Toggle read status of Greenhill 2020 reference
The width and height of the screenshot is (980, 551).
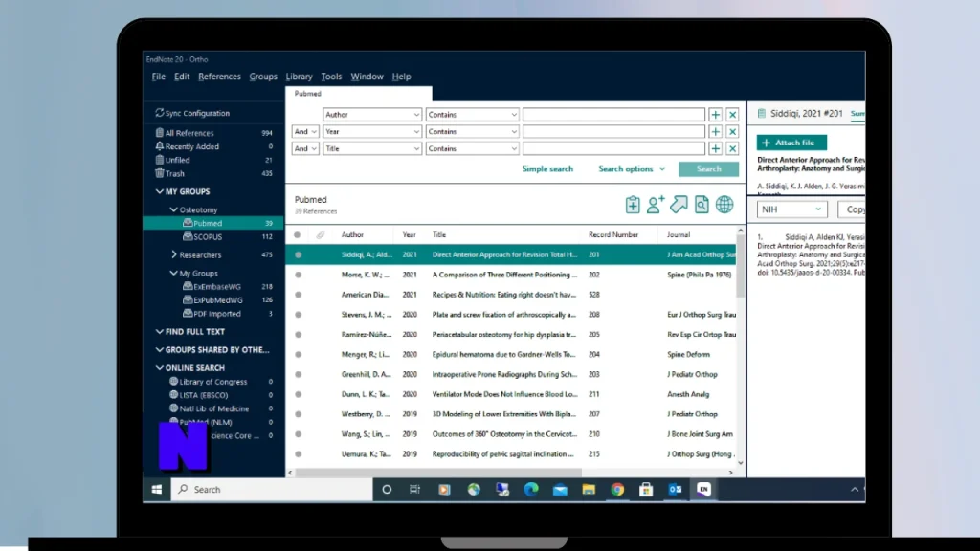[299, 375]
